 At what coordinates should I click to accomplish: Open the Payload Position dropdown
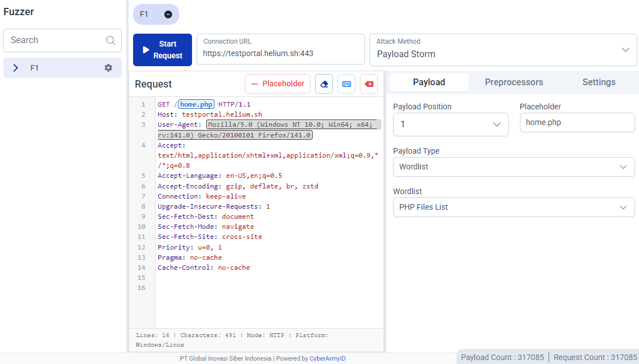click(450, 125)
